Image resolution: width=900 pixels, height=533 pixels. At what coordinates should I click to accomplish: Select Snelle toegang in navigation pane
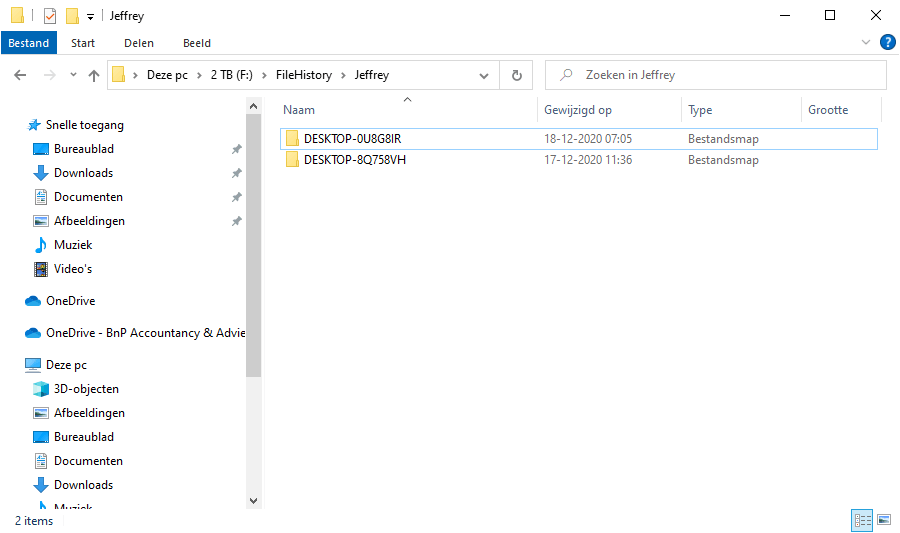[84, 125]
